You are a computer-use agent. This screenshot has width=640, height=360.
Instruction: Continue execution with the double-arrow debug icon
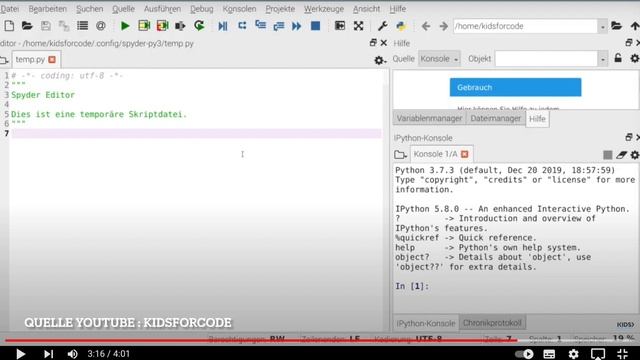pos(297,26)
